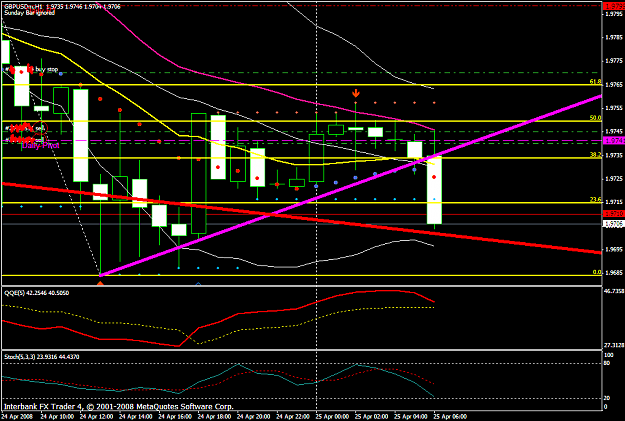Click the red 1.9710 price tag on axis

coord(614,214)
